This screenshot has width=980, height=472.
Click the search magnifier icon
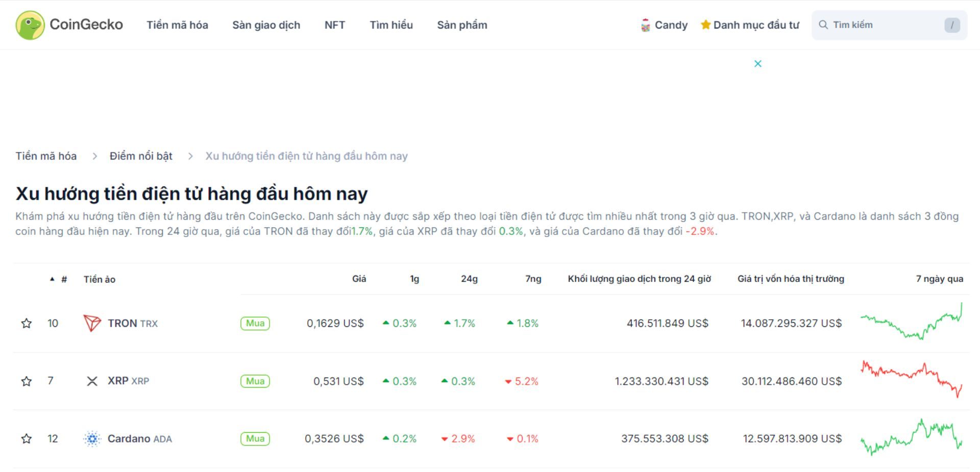824,24
